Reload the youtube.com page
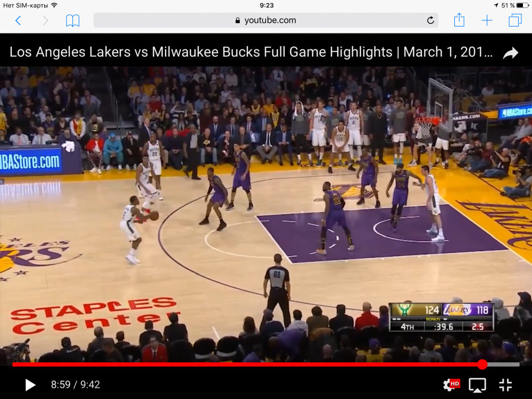 coord(430,21)
